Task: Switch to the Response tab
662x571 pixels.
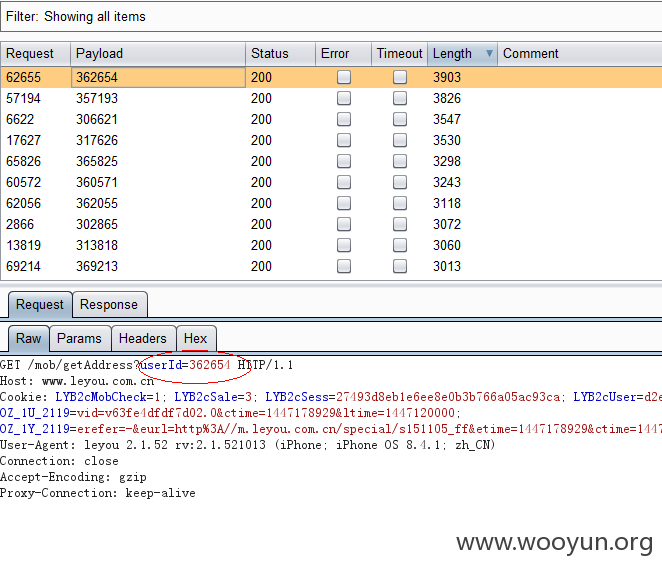Action: [x=109, y=305]
